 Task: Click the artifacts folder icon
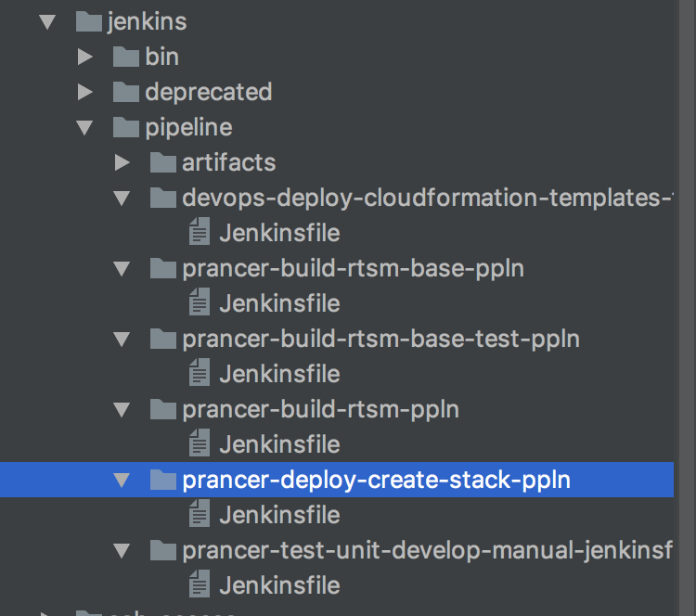(x=162, y=162)
